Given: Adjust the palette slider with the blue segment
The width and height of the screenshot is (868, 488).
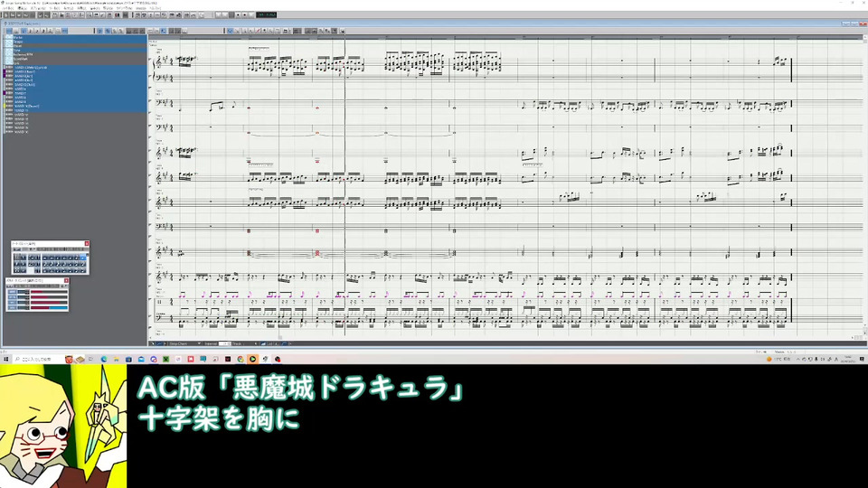Looking at the screenshot, I should pyautogui.click(x=49, y=307).
